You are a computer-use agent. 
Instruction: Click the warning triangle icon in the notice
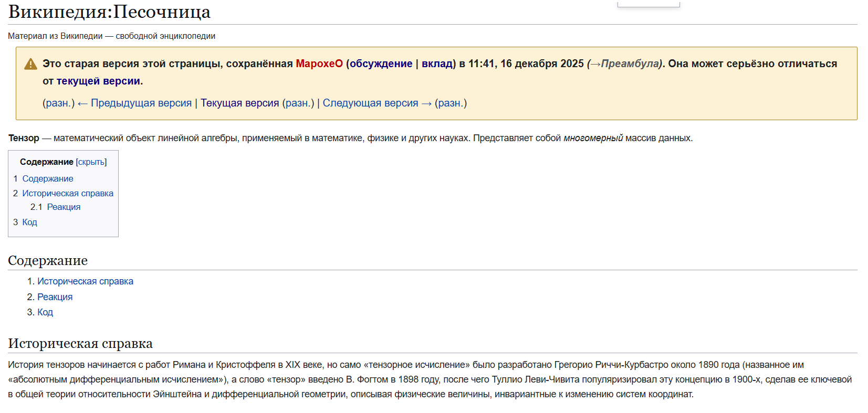(x=30, y=64)
